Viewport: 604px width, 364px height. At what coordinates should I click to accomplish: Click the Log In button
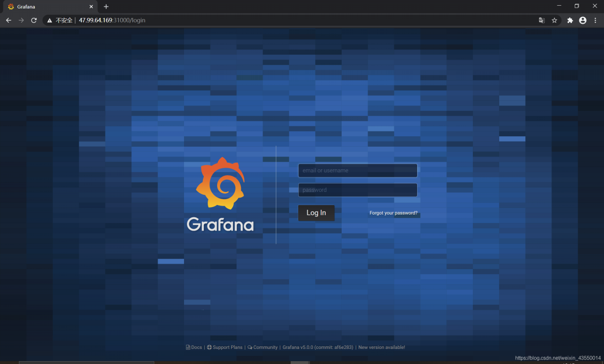pyautogui.click(x=316, y=213)
